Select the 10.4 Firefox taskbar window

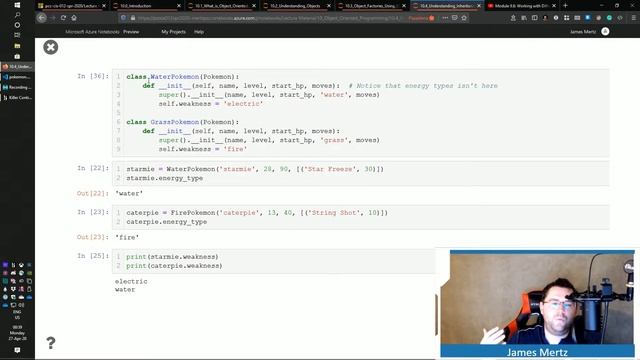pos(17,67)
